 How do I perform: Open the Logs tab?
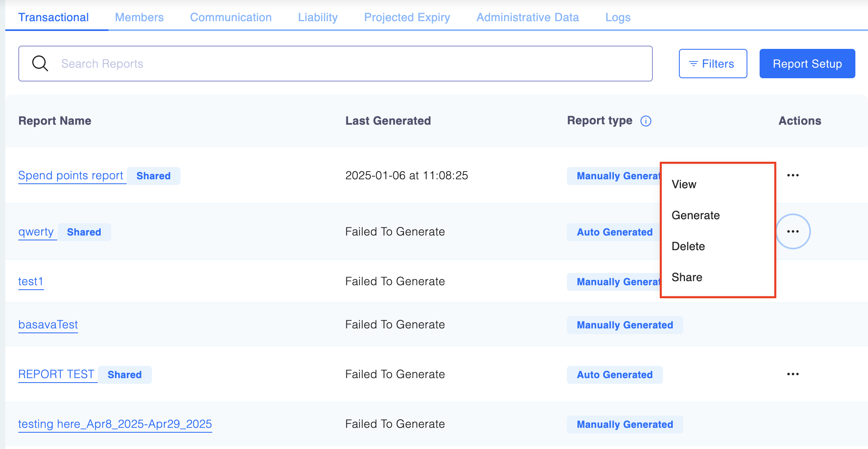pyautogui.click(x=617, y=18)
